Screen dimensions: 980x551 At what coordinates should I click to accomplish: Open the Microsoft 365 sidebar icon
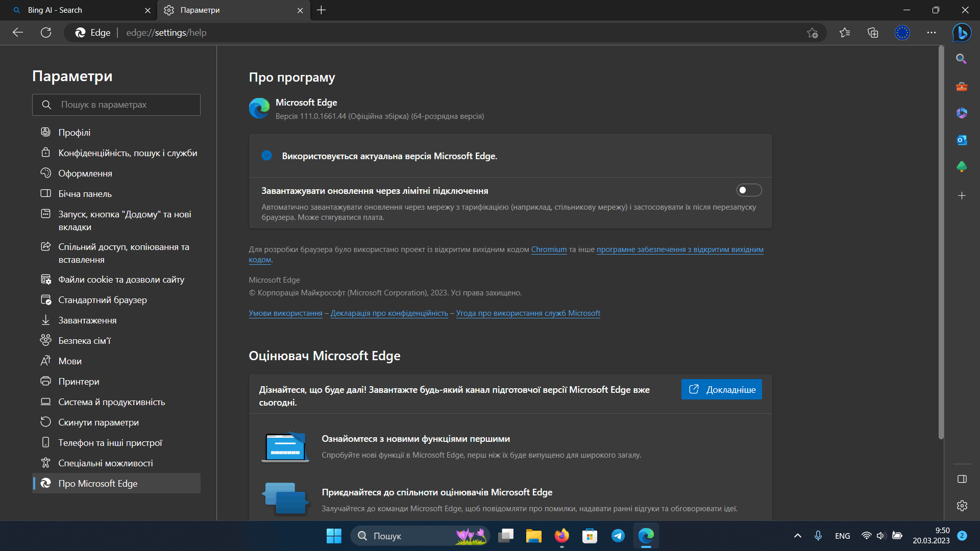point(962,113)
